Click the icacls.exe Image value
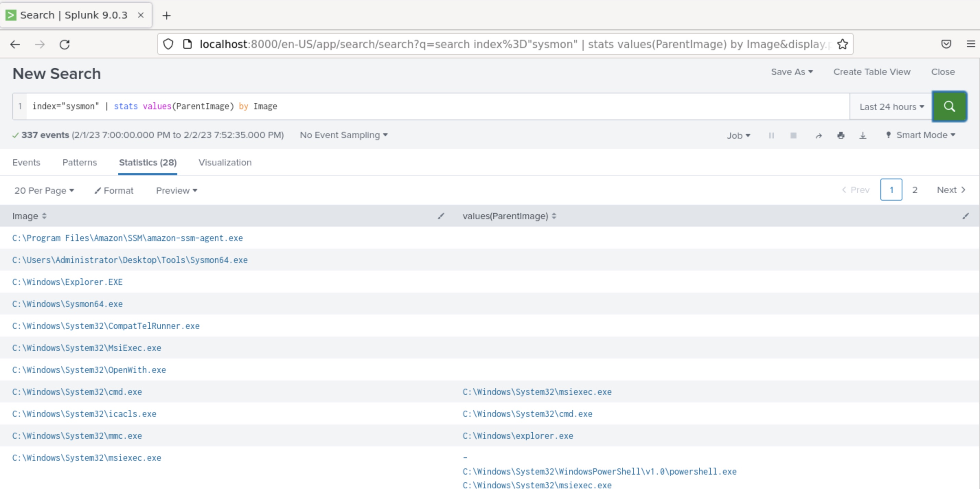 84,414
